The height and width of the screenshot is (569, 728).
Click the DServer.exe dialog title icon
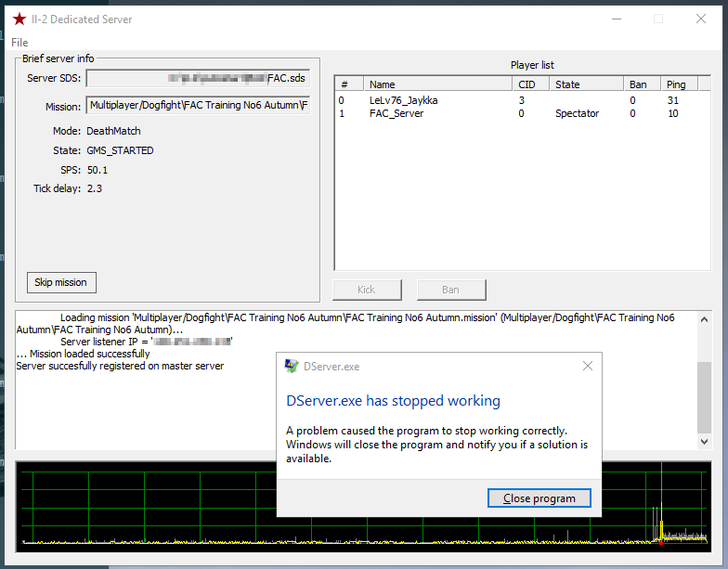292,366
